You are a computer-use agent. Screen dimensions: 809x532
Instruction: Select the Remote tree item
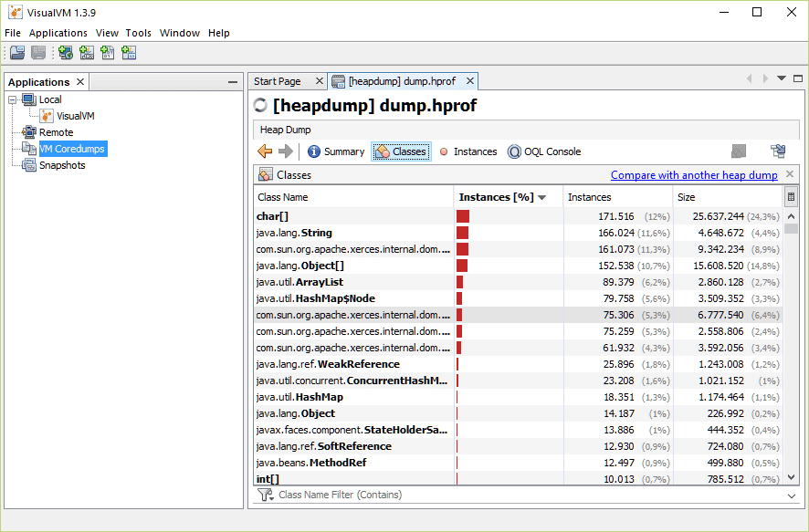57,132
